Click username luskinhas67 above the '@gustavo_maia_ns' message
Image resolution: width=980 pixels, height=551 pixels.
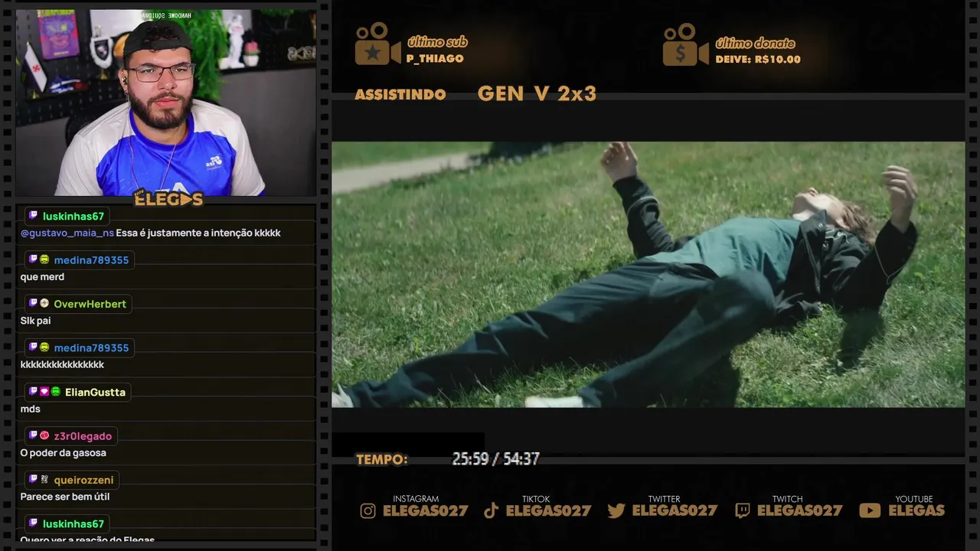[73, 217]
